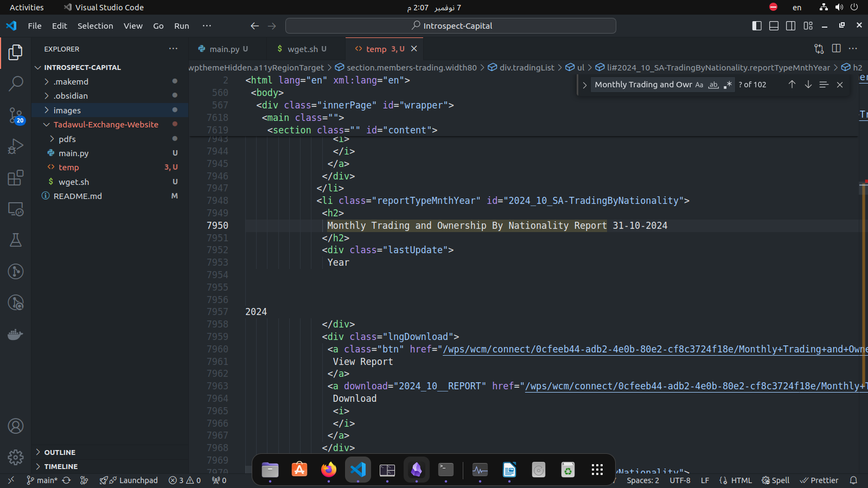Open the Extensions view
This screenshot has width=868, height=488.
click(x=16, y=178)
